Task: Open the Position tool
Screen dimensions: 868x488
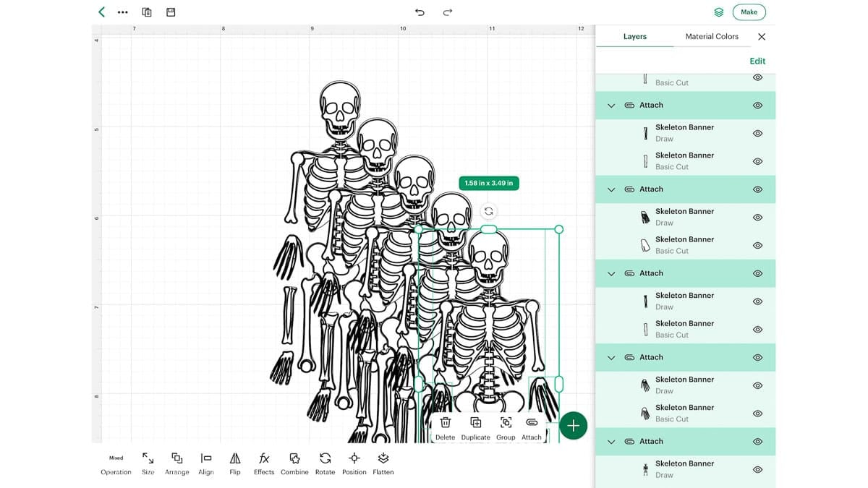Action: (x=354, y=464)
